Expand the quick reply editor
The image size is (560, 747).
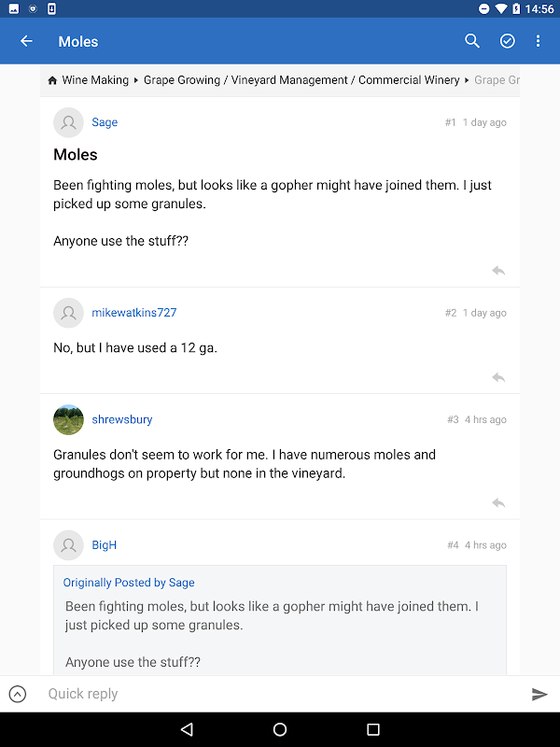18,694
